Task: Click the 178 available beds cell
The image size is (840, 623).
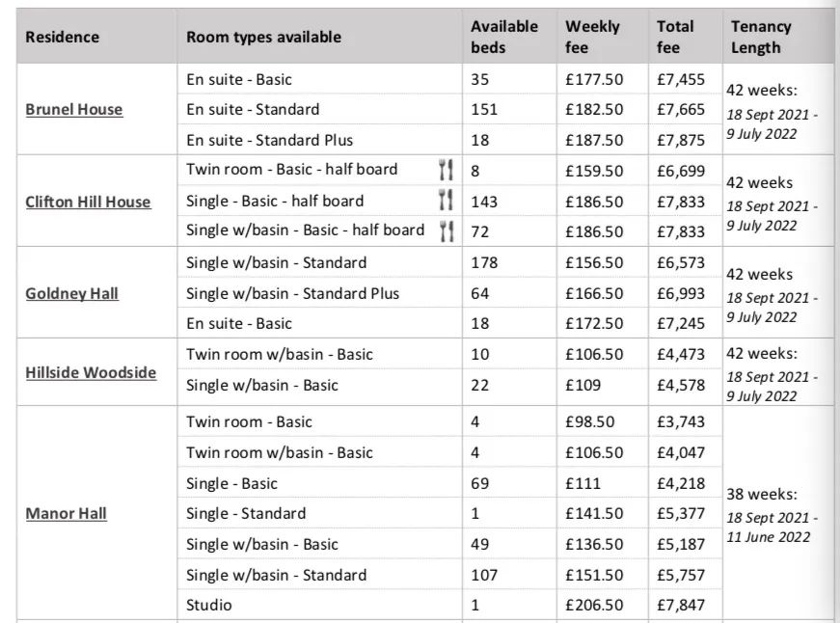Action: point(509,262)
